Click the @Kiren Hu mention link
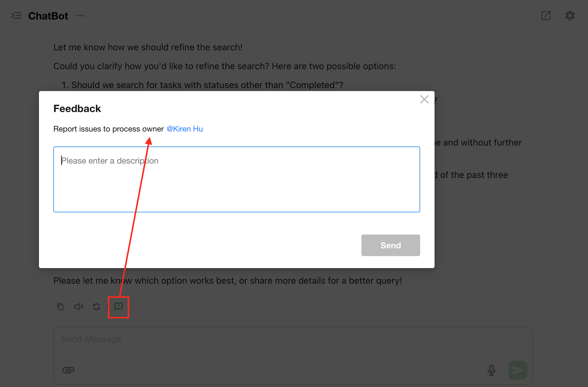This screenshot has height=387, width=588. tap(185, 129)
